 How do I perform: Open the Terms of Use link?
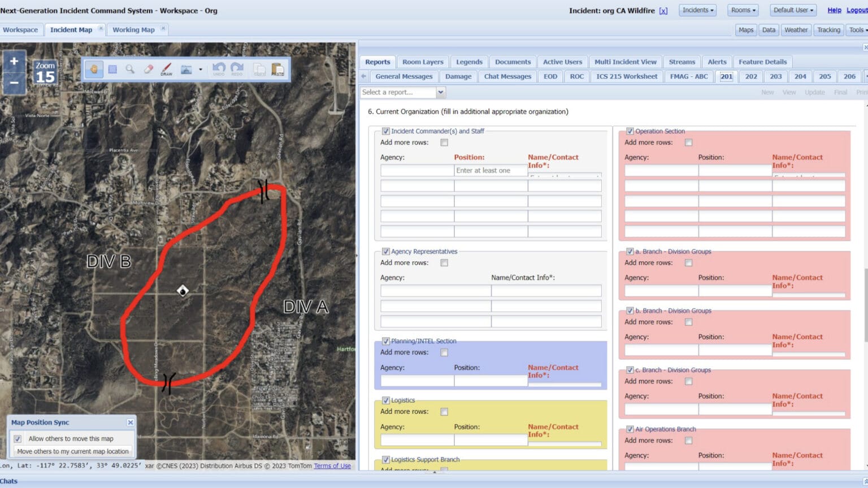(332, 466)
